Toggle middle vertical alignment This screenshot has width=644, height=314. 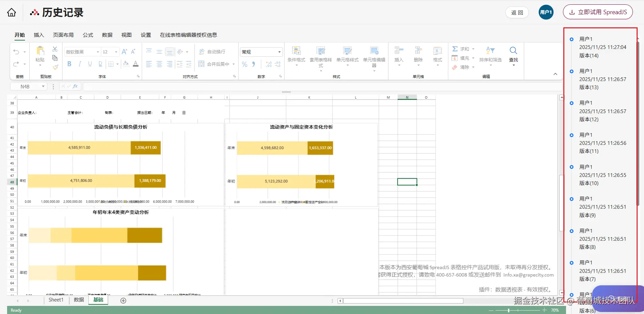(159, 52)
